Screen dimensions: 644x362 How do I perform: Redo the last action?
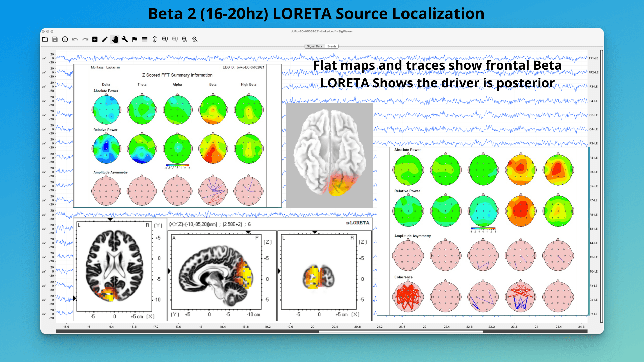click(85, 39)
